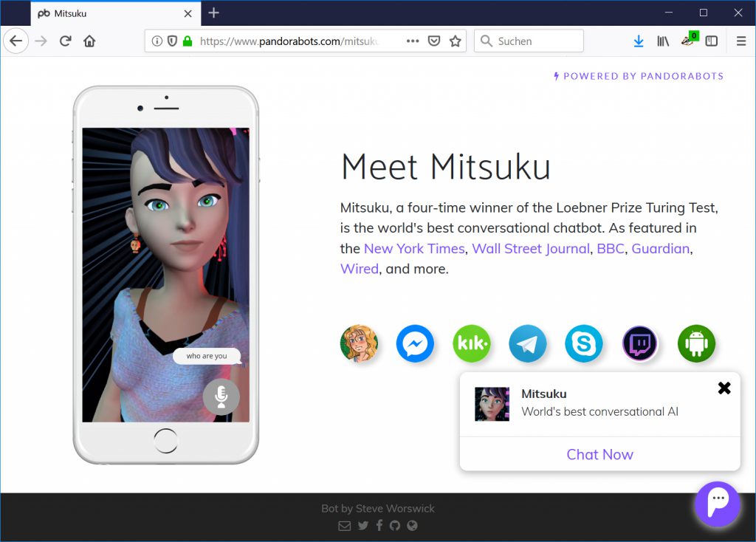Click the Chat Now button
The width and height of the screenshot is (756, 542).
(599, 454)
